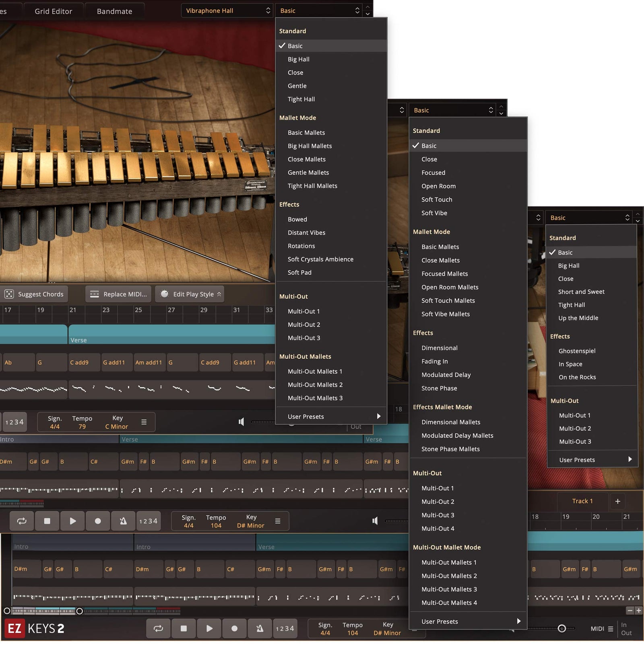
Task: Open the song settings menu next to C Minor
Action: (x=144, y=422)
